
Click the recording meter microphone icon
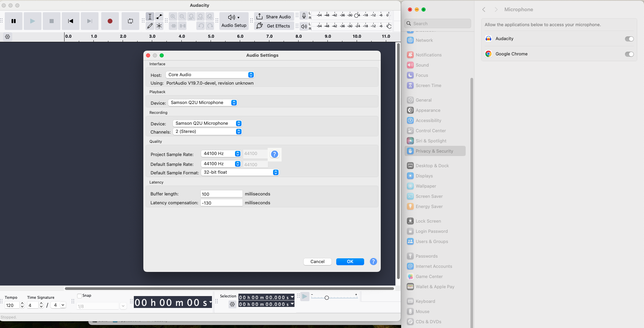click(x=304, y=16)
